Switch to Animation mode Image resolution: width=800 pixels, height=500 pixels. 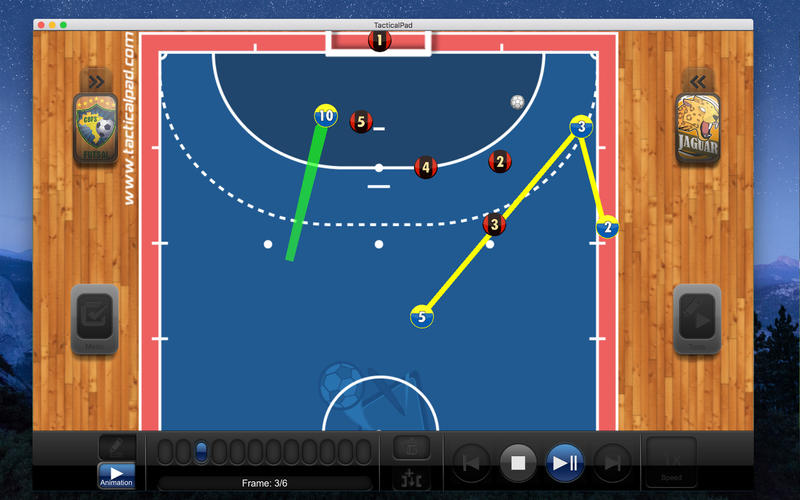pos(117,476)
